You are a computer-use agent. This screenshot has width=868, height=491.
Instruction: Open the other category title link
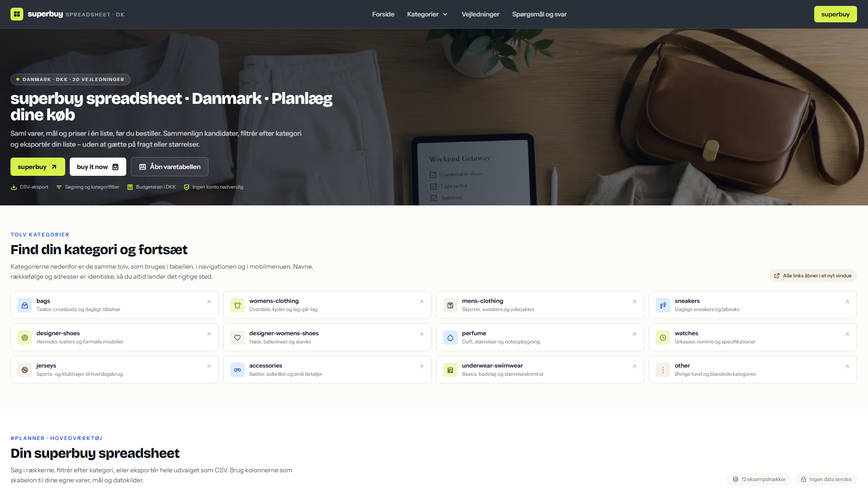682,366
